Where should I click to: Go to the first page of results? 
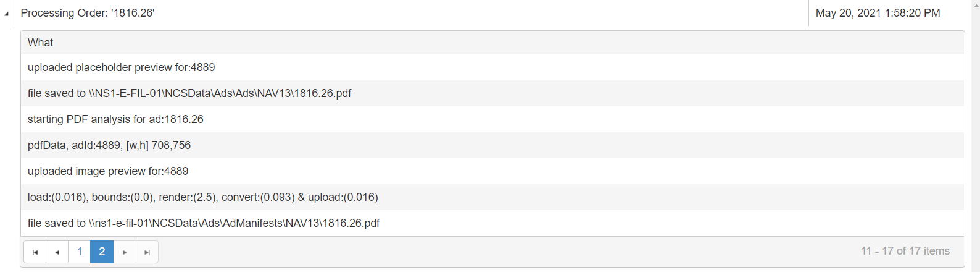click(35, 252)
